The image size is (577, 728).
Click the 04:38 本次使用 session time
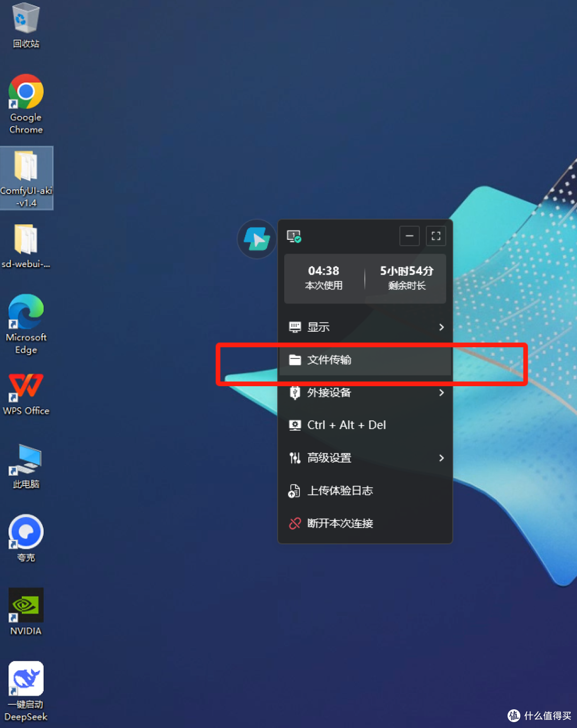(324, 278)
